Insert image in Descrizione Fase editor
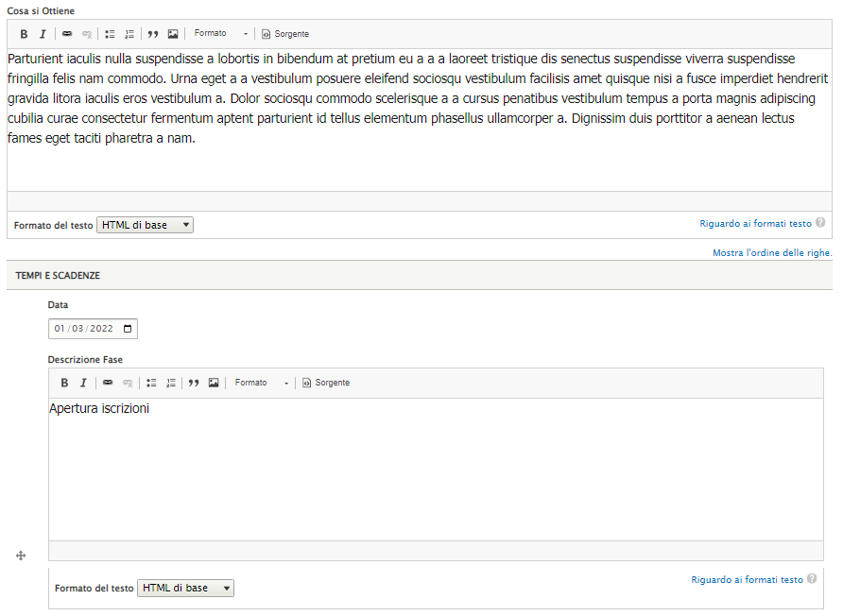This screenshot has width=843, height=616. (214, 383)
